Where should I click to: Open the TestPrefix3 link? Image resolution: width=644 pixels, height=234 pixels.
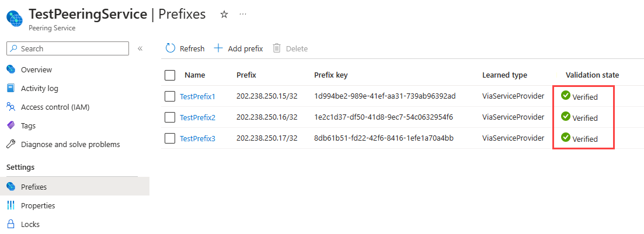197,139
